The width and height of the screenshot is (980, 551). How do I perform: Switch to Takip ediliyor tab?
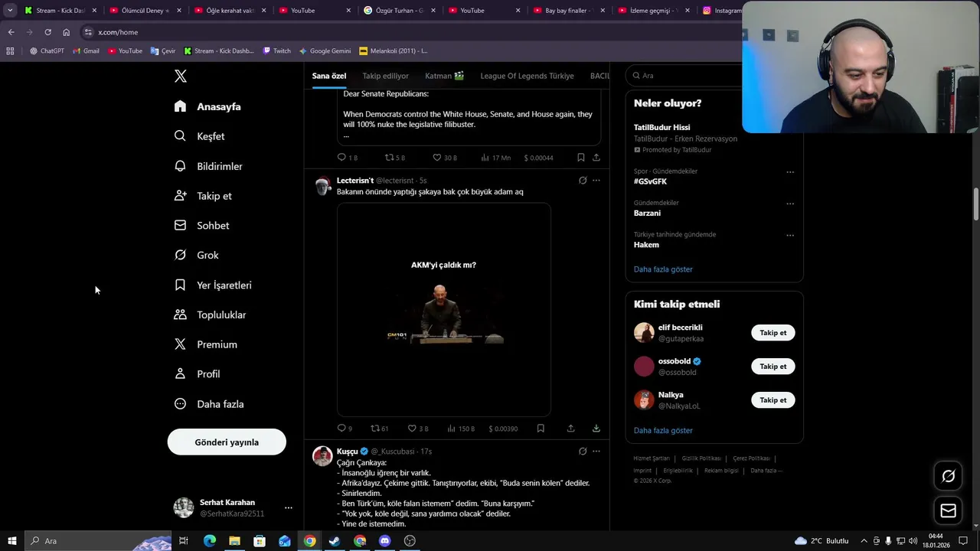click(385, 76)
